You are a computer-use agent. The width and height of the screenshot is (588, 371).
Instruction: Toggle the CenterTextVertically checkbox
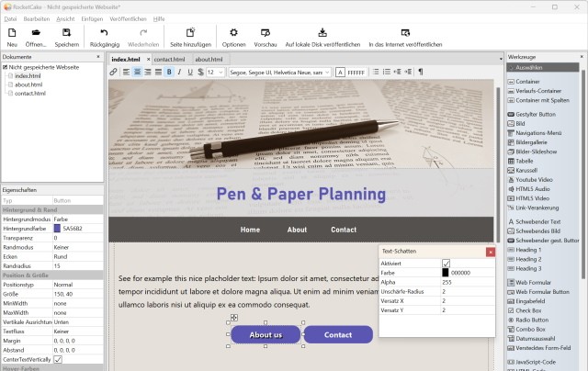tap(58, 359)
